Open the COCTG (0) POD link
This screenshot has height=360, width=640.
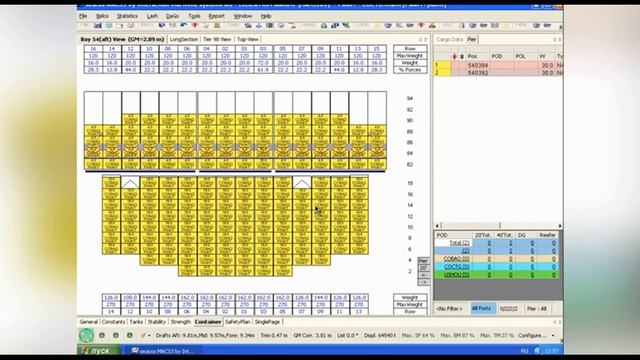pos(456,267)
